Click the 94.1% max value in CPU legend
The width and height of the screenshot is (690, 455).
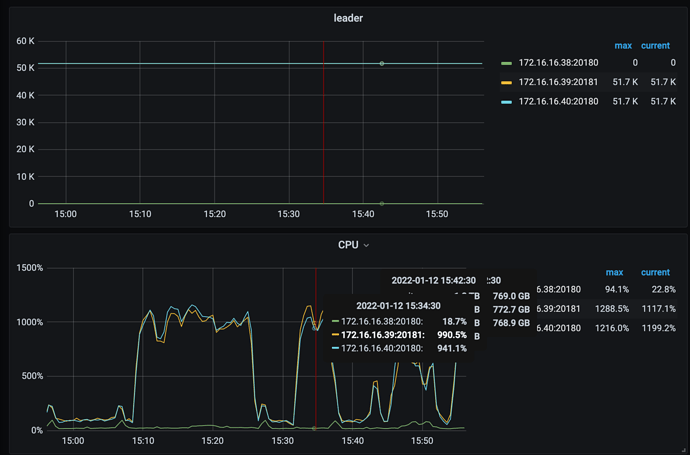pyautogui.click(x=617, y=290)
